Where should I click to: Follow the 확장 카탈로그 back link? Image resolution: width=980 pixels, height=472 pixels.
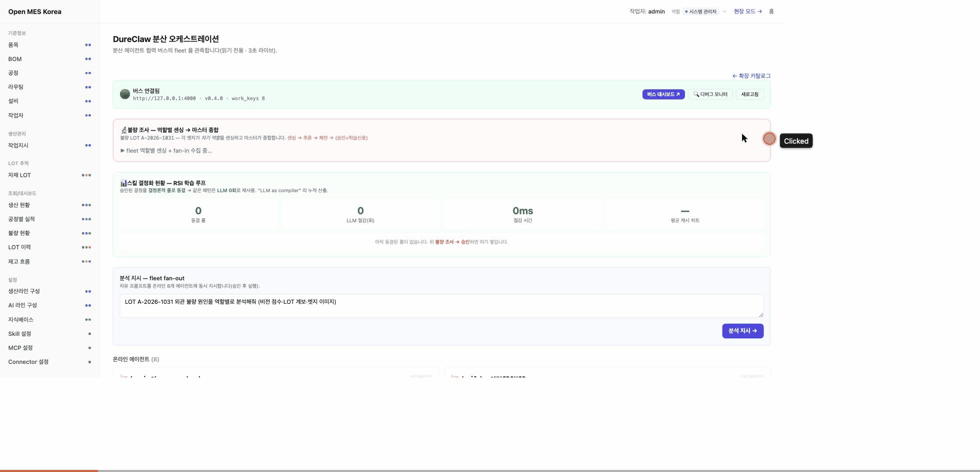click(x=751, y=76)
